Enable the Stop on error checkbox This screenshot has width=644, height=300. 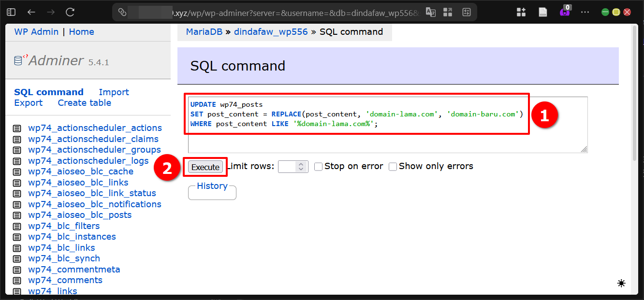(318, 167)
